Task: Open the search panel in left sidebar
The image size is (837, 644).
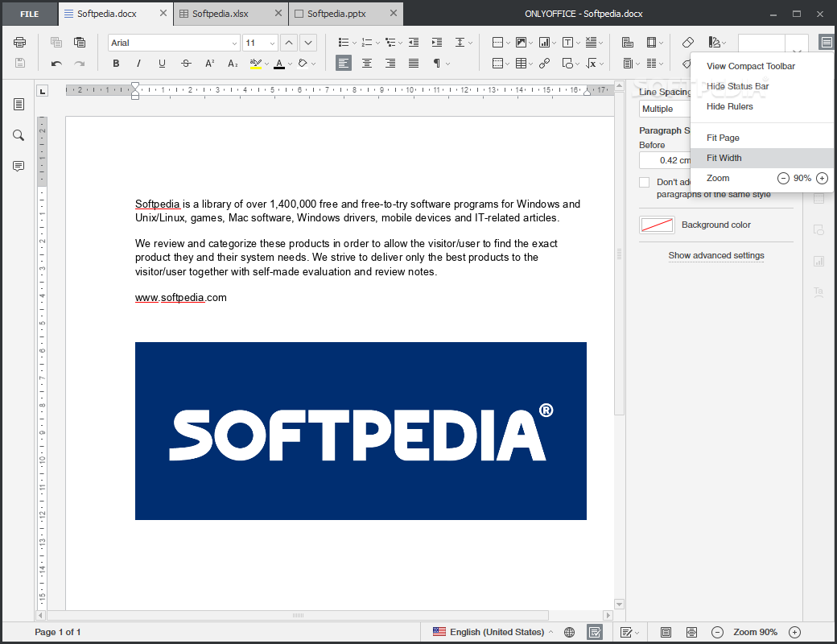Action: pos(19,135)
